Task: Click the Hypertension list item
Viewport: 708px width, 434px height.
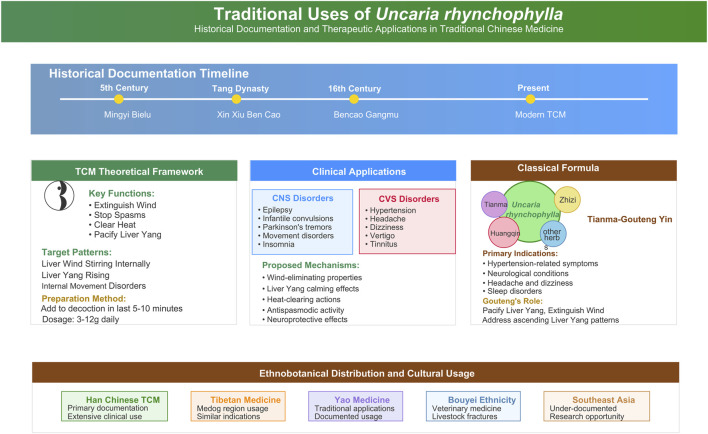Action: tap(391, 210)
